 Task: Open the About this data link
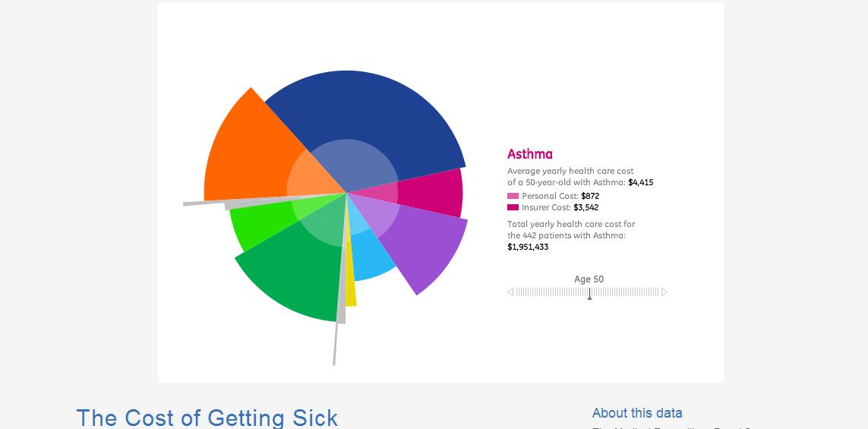click(x=637, y=413)
